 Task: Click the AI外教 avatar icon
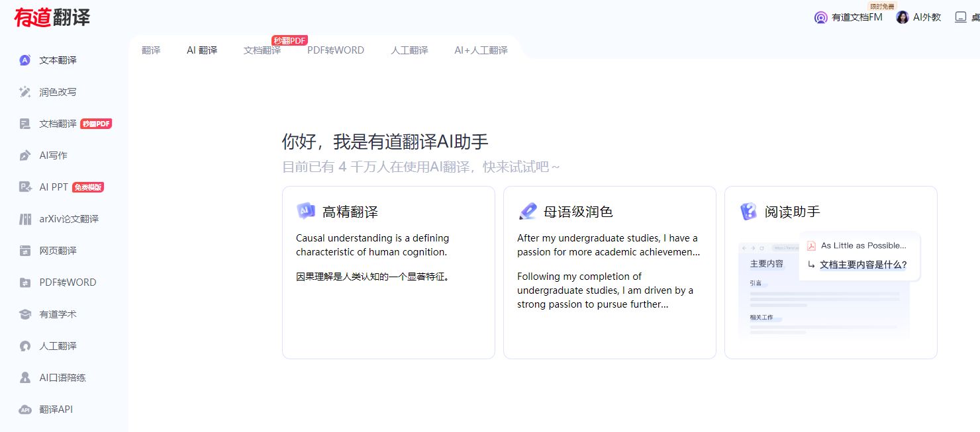coord(903,17)
